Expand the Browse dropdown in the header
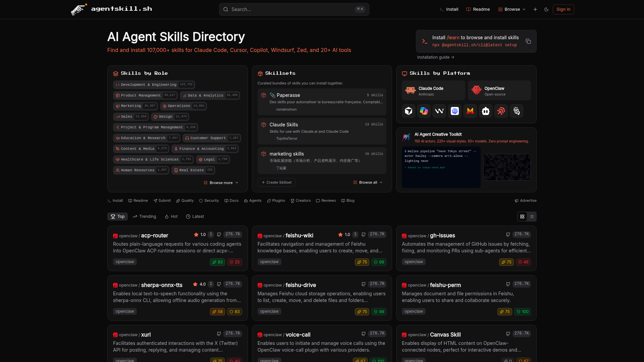Viewport: 644px width, 362px height. (x=512, y=9)
